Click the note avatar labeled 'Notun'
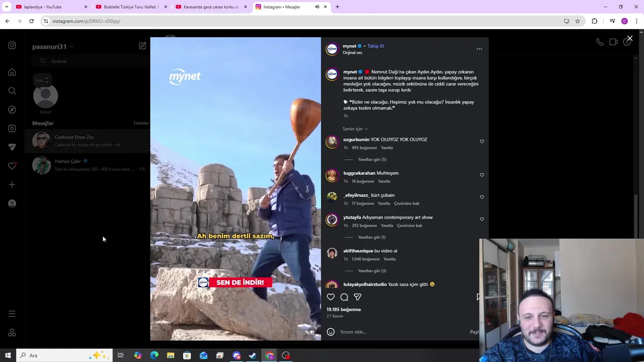 point(46,96)
